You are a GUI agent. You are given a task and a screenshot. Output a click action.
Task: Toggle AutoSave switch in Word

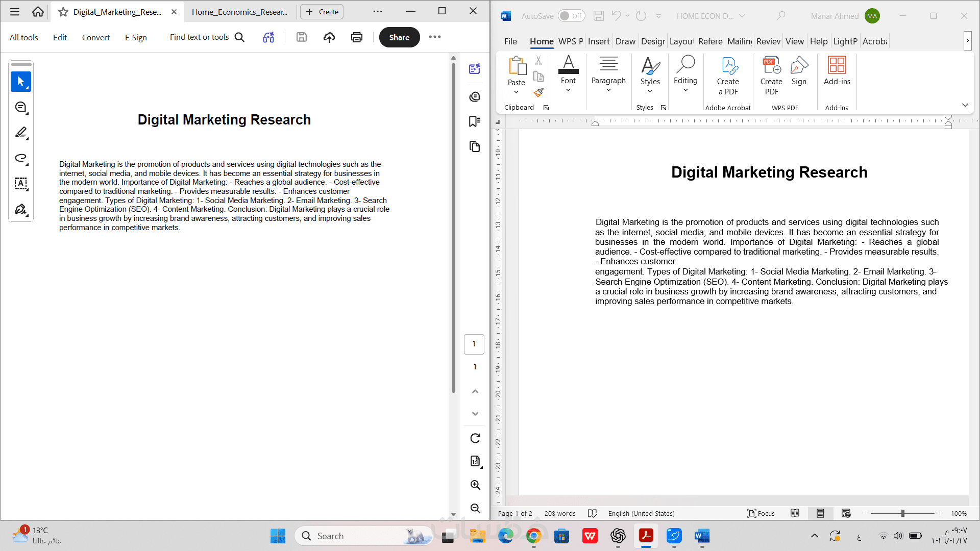point(571,16)
